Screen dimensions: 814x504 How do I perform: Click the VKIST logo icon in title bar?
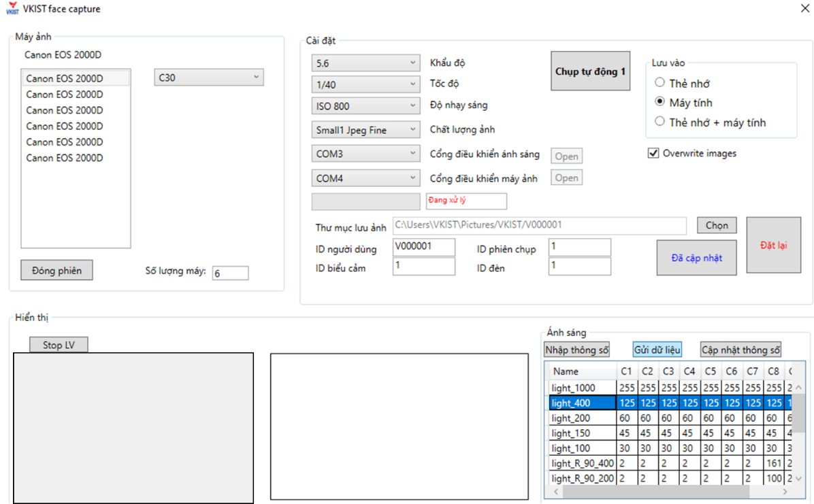[x=12, y=10]
